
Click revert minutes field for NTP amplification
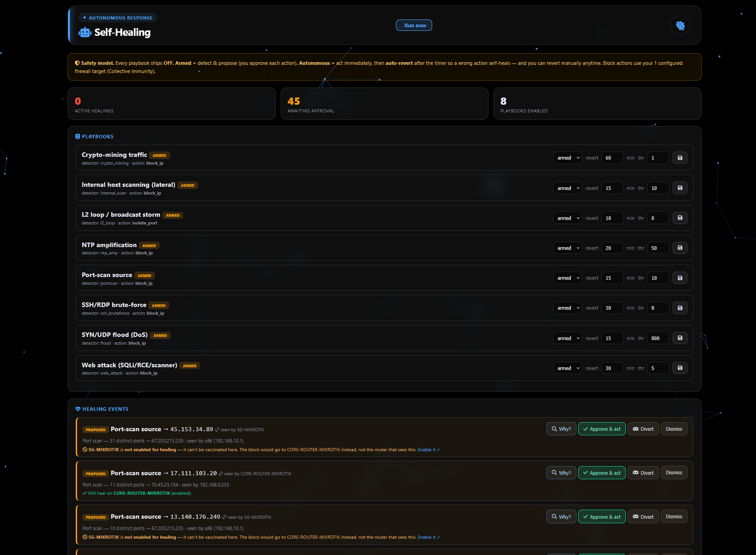[x=612, y=248]
